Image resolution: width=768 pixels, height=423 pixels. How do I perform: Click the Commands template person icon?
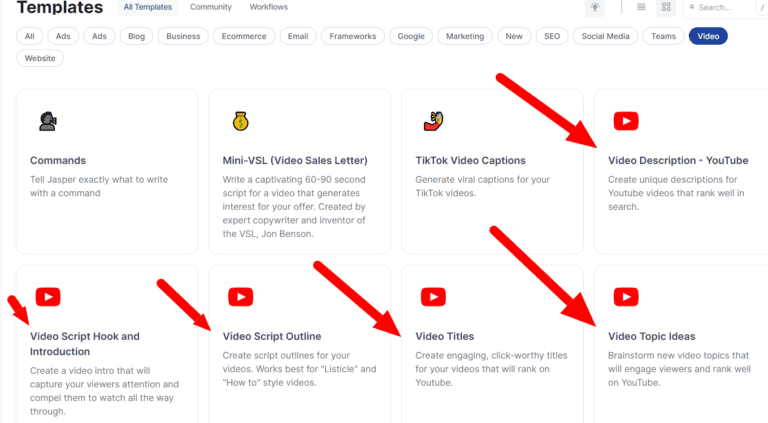point(48,121)
